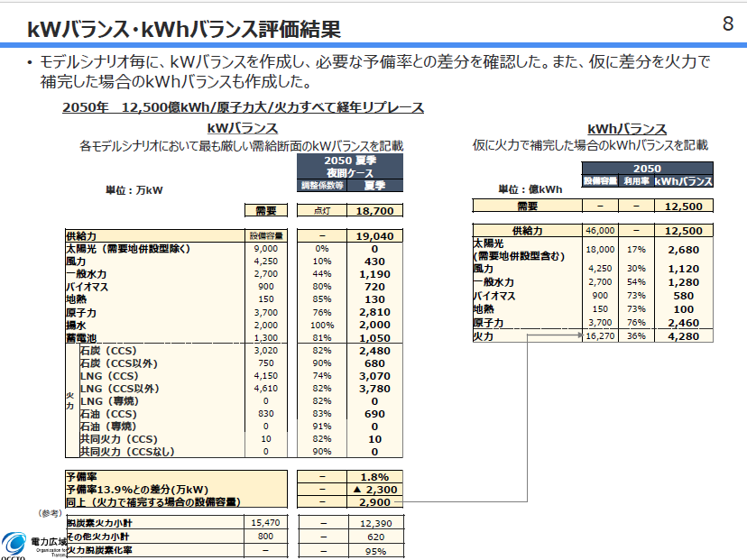Select the バイオマス coefficient 80%
The image size is (747, 560).
tap(322, 287)
